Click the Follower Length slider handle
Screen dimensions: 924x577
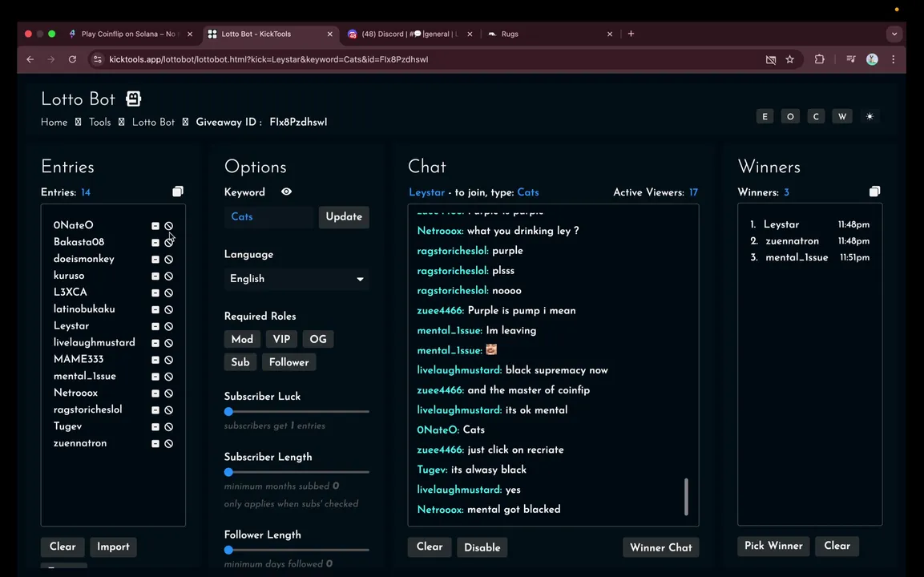228,551
